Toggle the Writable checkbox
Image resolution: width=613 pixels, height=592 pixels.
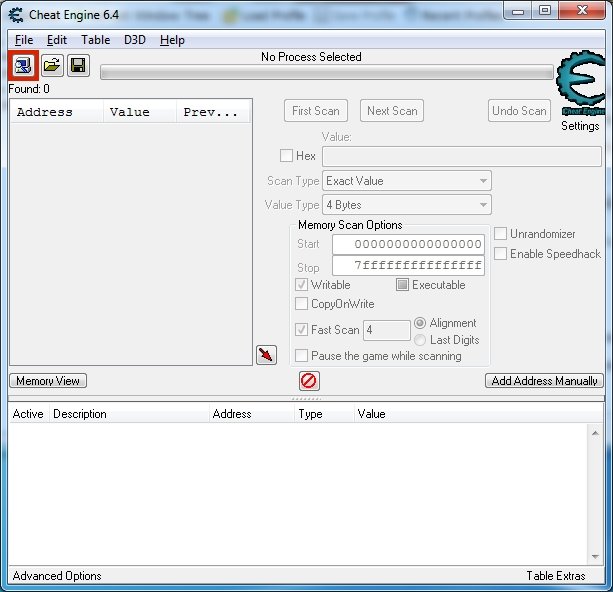[x=301, y=285]
